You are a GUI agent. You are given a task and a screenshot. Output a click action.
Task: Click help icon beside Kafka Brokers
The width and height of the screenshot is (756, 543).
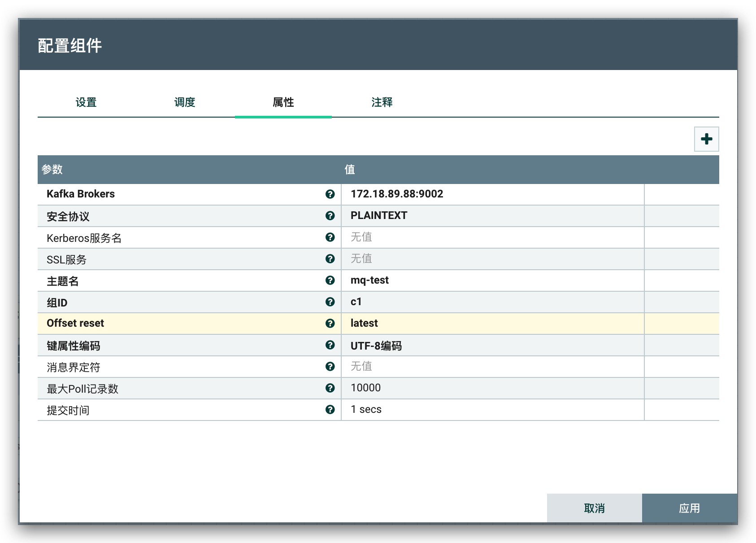[x=330, y=194]
